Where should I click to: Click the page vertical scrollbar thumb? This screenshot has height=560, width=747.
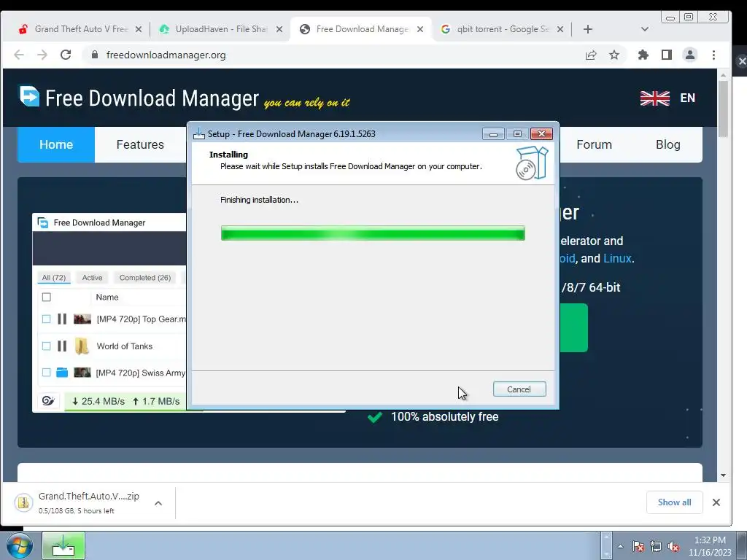click(x=723, y=109)
